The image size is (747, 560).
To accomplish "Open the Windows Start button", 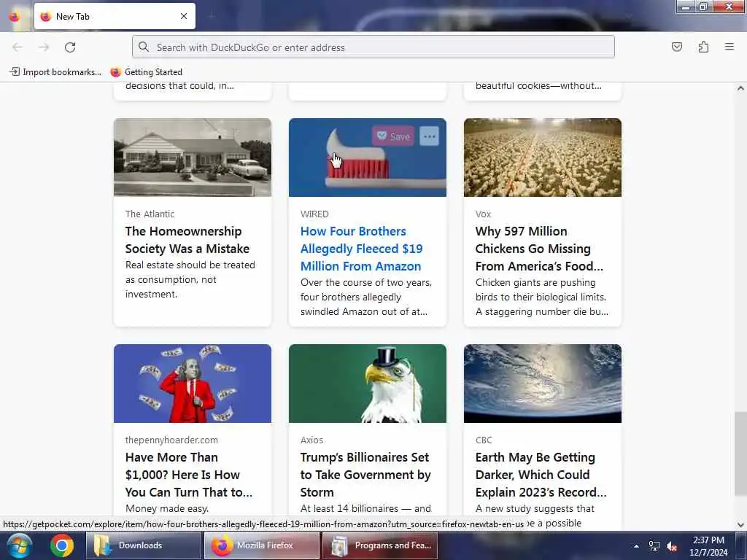I will tap(19, 545).
